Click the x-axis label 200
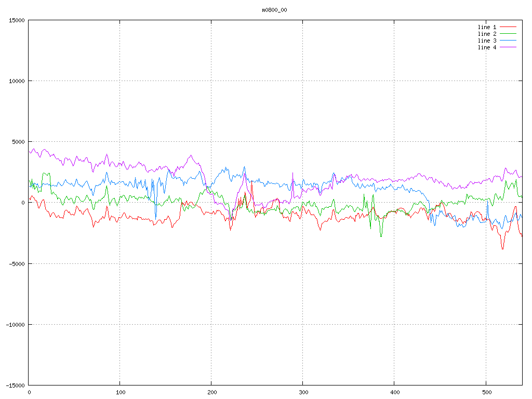The height and width of the screenshot is (399, 532). pyautogui.click(x=212, y=392)
